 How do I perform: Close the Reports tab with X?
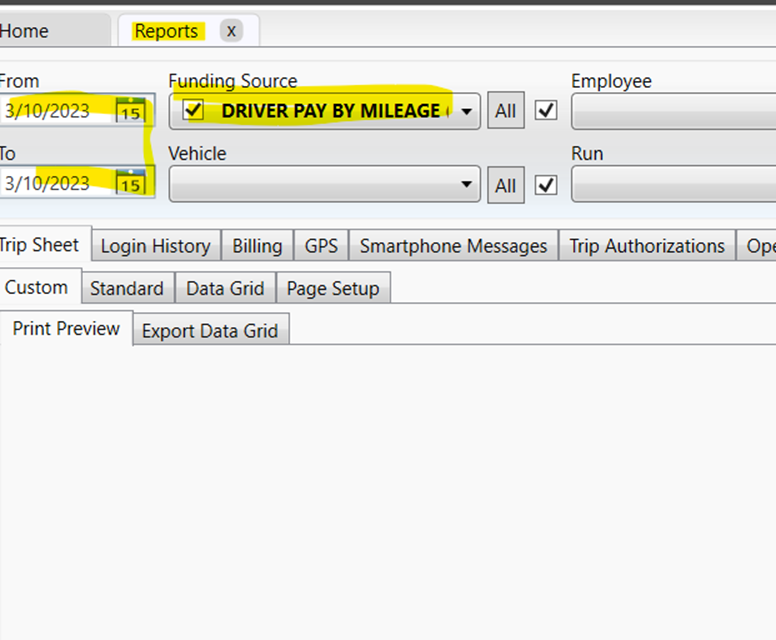point(231,31)
